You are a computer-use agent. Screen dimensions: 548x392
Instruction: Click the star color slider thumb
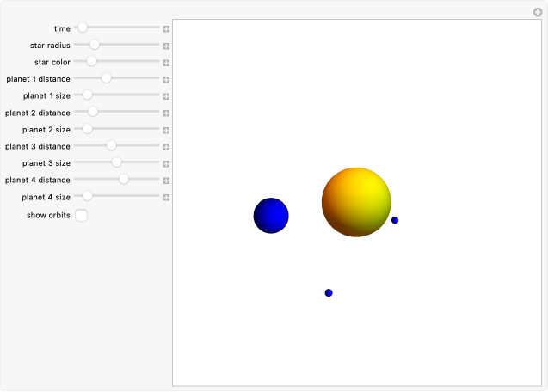point(91,61)
